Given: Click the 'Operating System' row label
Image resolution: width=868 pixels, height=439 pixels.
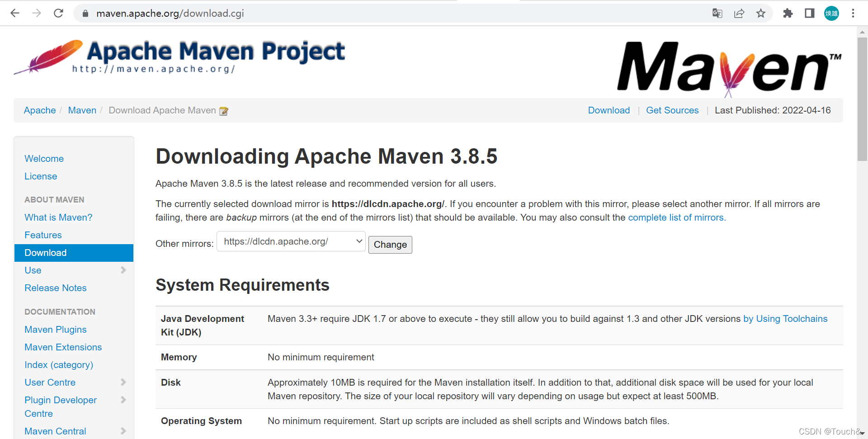Looking at the screenshot, I should pos(201,421).
